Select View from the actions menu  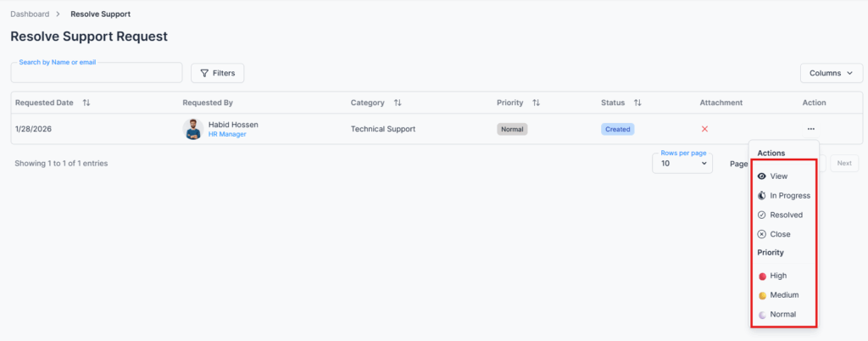click(778, 176)
